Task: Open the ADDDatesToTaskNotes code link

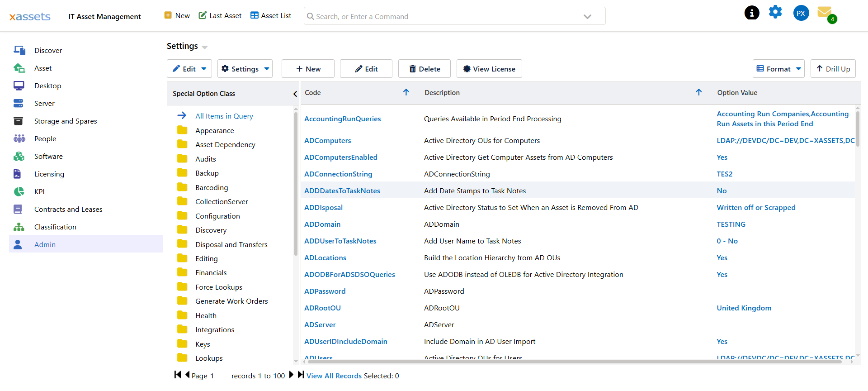Action: pyautogui.click(x=342, y=191)
